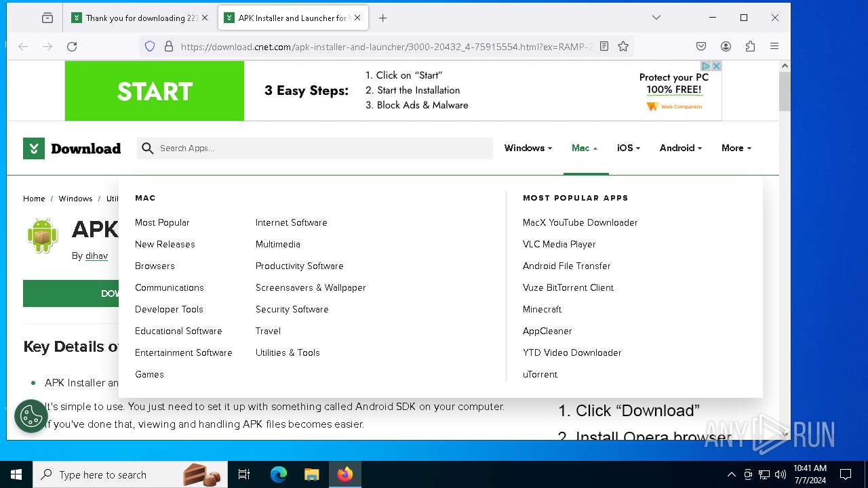Close the 'Thank you for downloading' tab

205,18
